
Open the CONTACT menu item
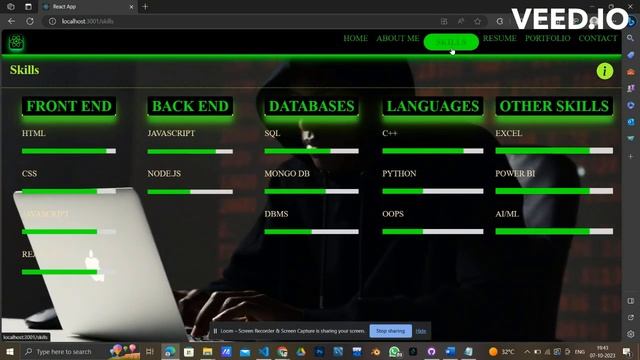pos(598,38)
